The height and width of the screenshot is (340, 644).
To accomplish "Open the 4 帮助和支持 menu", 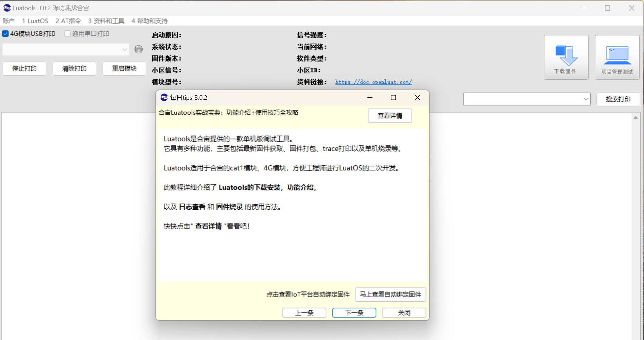I will (x=150, y=21).
